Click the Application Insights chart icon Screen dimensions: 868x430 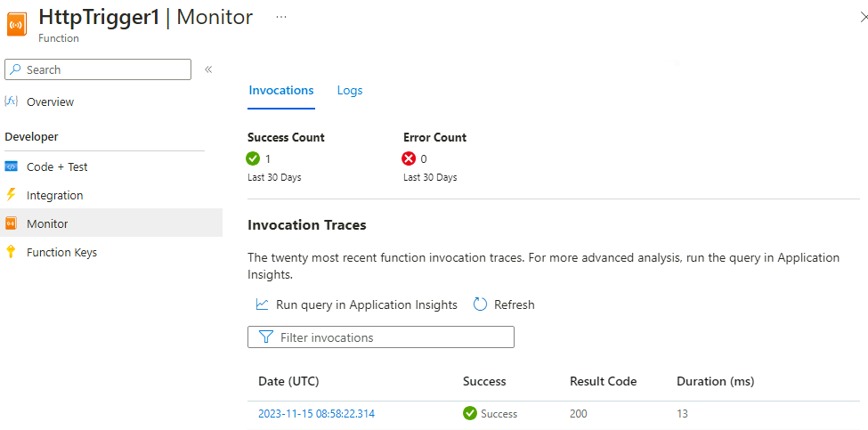[262, 304]
